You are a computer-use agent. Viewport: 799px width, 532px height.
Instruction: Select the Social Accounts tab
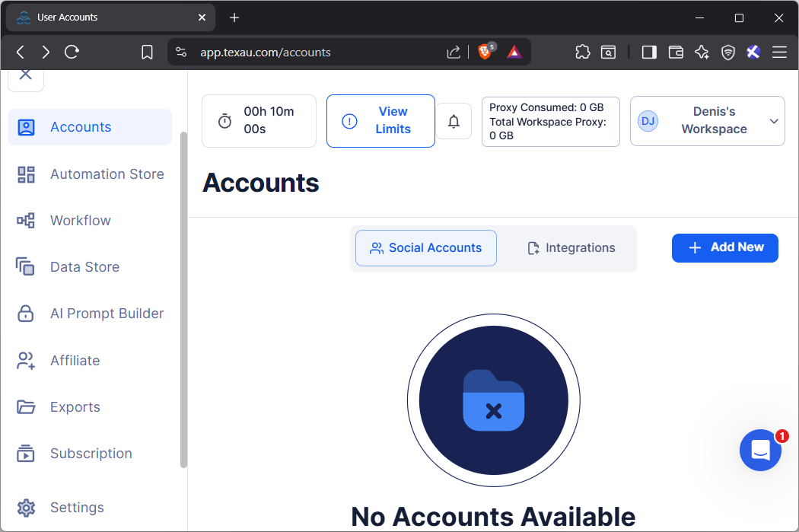426,248
